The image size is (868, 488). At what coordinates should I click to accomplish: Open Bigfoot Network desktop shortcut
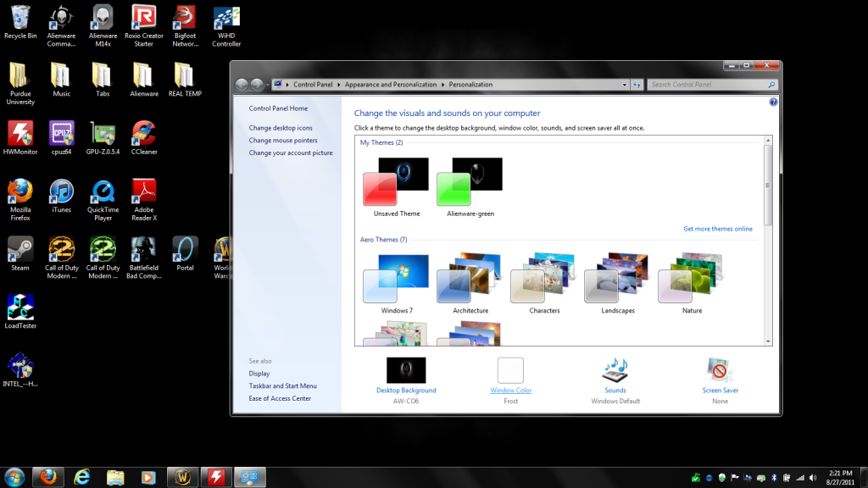click(185, 25)
